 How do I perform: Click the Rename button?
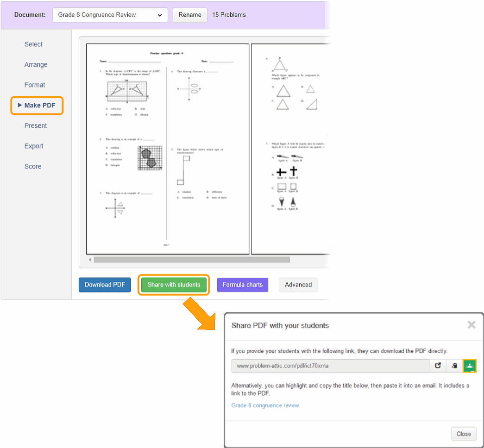click(x=190, y=15)
